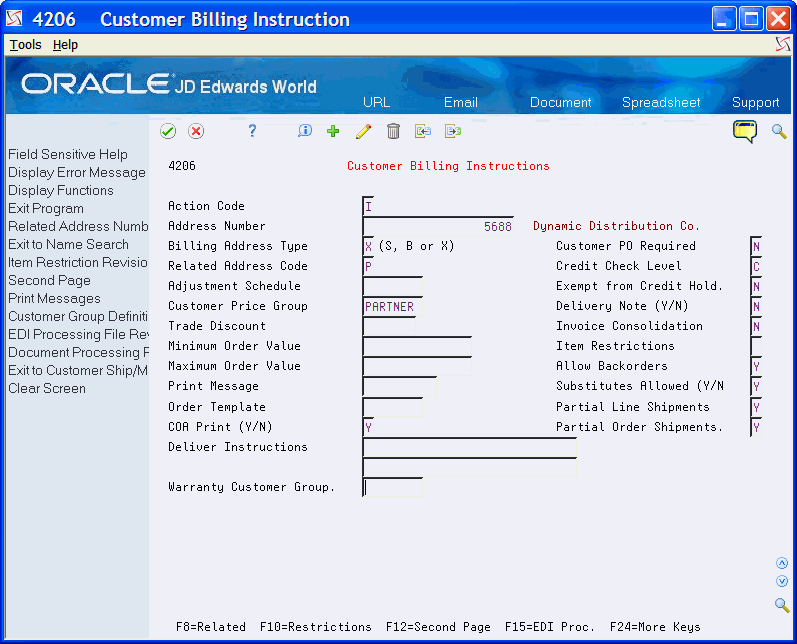Click the second Deliver Instructions line

[470, 467]
